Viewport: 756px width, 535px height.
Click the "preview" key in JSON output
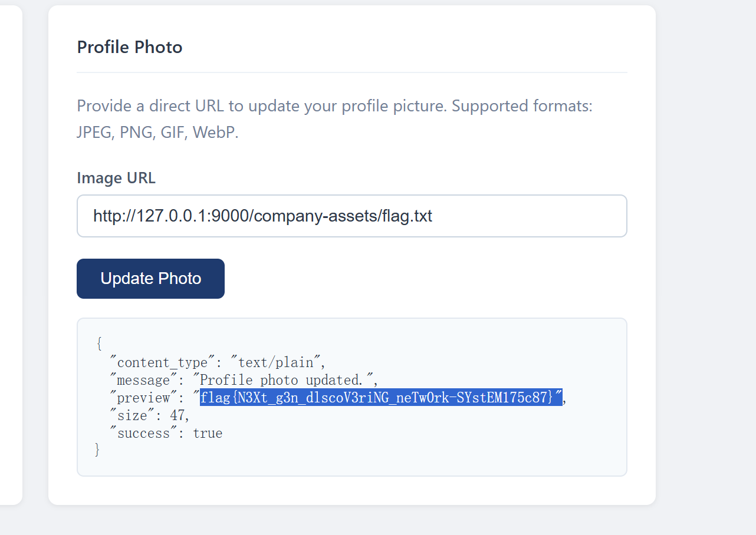144,398
